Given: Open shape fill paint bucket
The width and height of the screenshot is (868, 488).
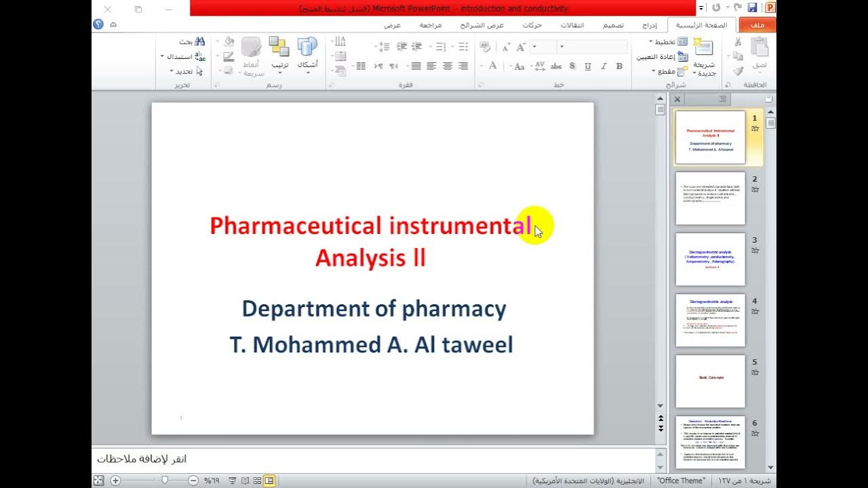Looking at the screenshot, I should tap(228, 42).
